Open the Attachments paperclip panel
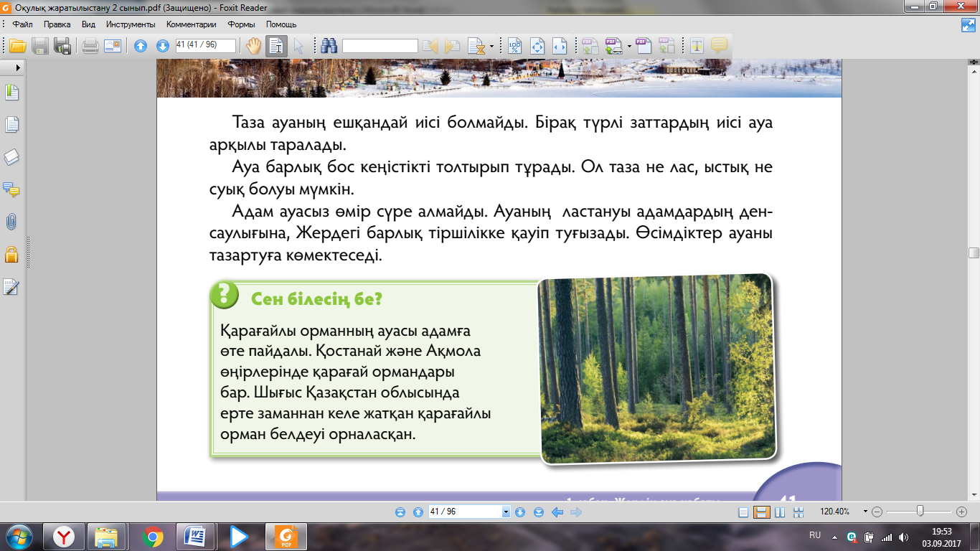The image size is (980, 551). (12, 222)
